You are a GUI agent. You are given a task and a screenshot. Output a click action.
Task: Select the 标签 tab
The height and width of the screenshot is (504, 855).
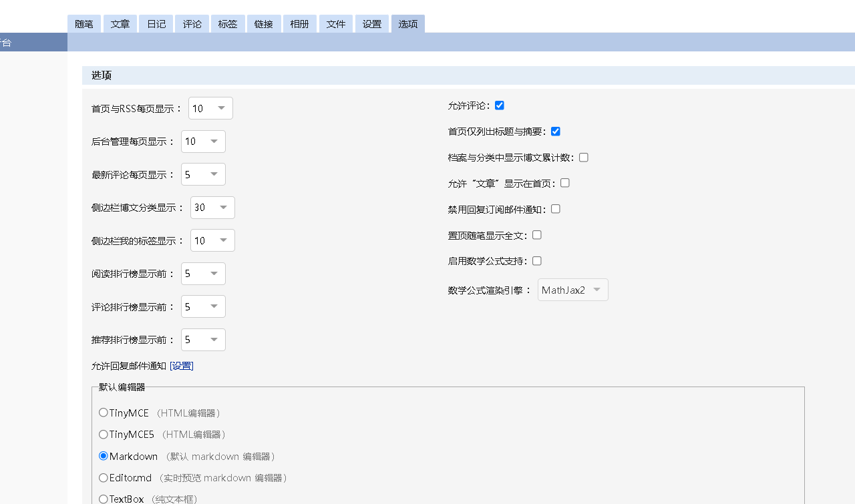coord(228,24)
